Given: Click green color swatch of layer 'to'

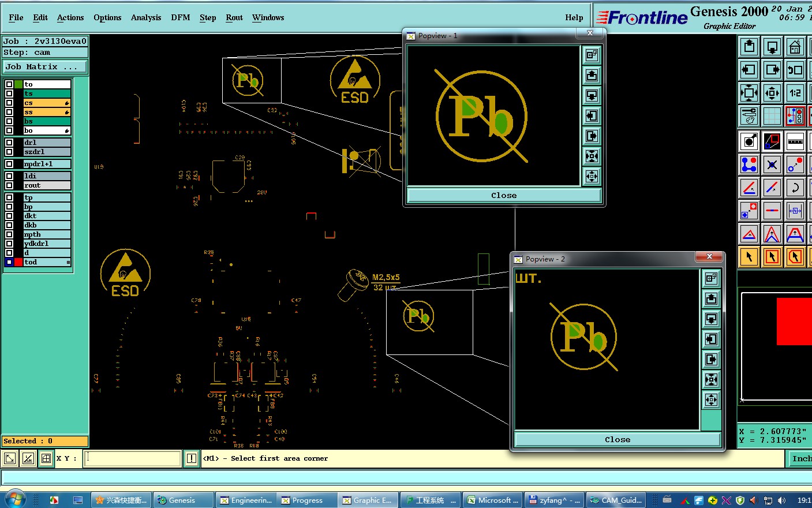Looking at the screenshot, I should (18, 84).
